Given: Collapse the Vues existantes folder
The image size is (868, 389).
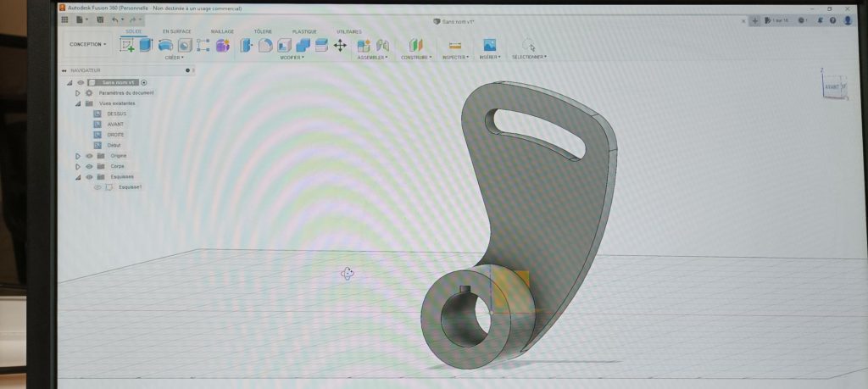Looking at the screenshot, I should 78,103.
